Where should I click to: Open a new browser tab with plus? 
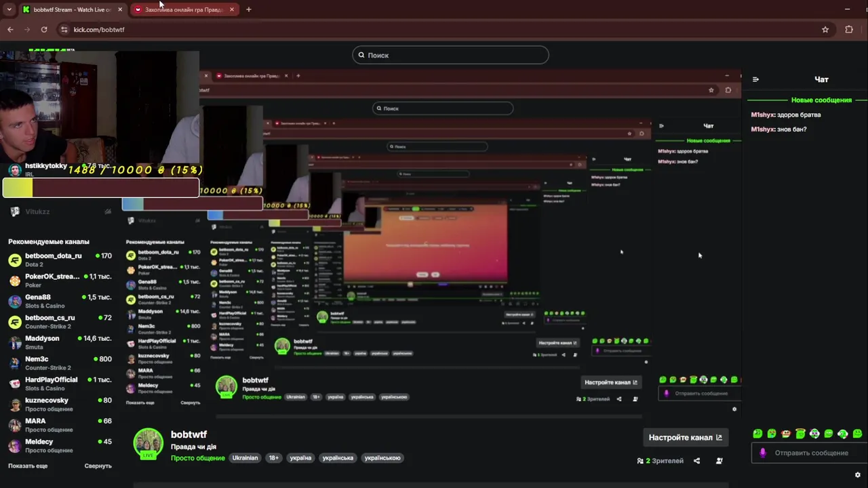249,9
